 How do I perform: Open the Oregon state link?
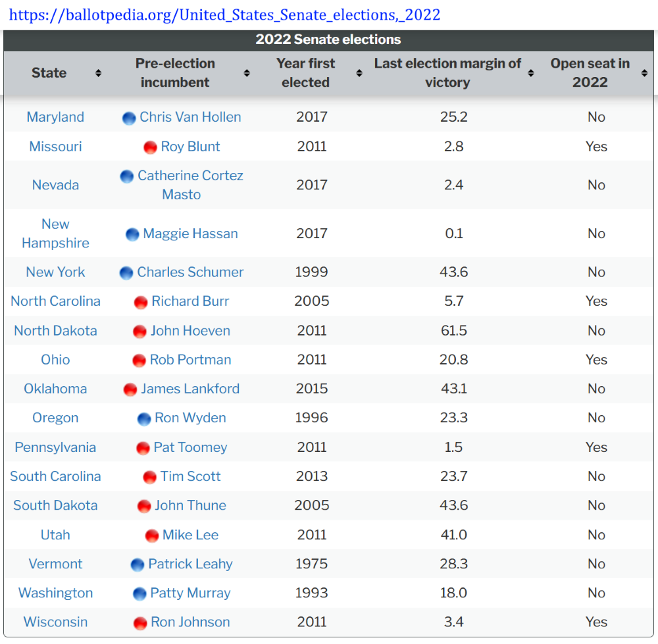pyautogui.click(x=55, y=418)
